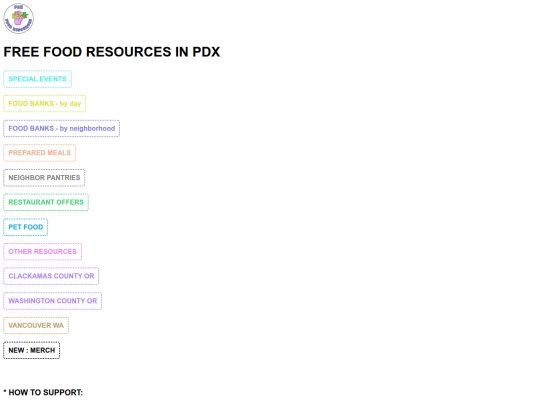540x405 pixels.
Task: Go to VANCOUVER WA resources
Action: click(x=36, y=325)
